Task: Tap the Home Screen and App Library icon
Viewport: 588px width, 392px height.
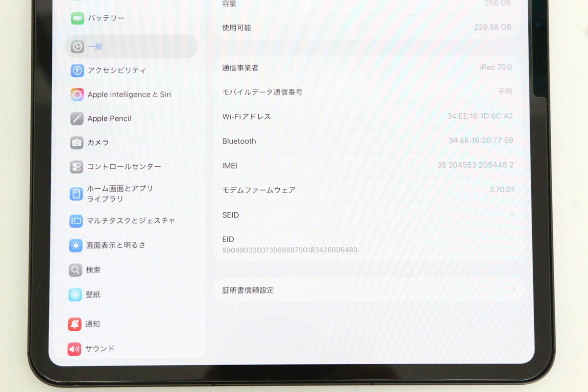Action: point(76,194)
